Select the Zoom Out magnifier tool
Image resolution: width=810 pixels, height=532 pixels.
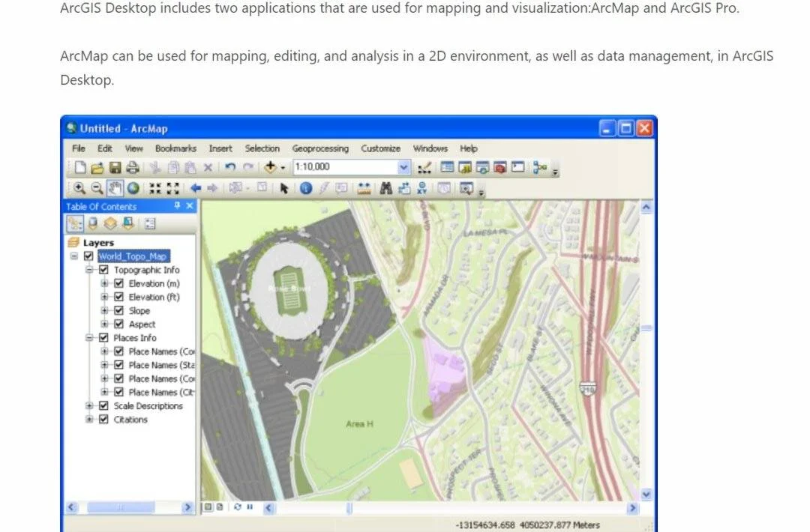click(x=97, y=188)
